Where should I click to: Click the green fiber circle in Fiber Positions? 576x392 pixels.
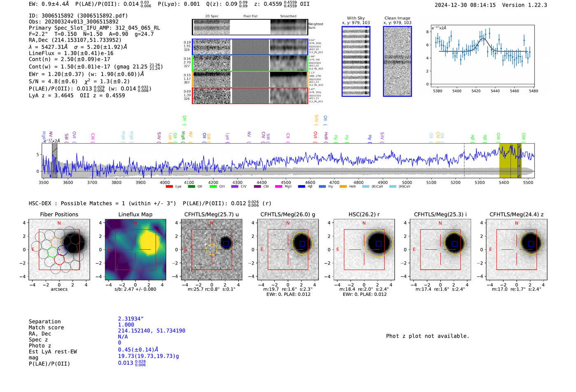pyautogui.click(x=52, y=252)
